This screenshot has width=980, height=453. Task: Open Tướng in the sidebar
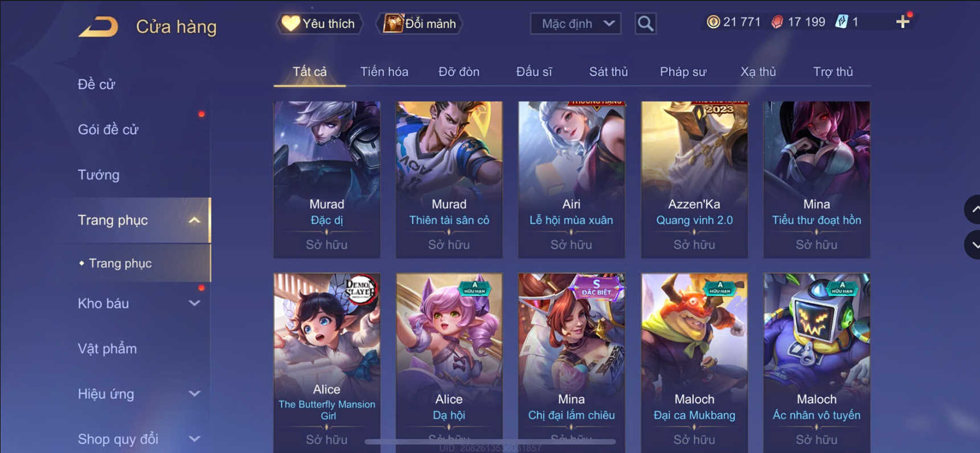click(x=99, y=175)
